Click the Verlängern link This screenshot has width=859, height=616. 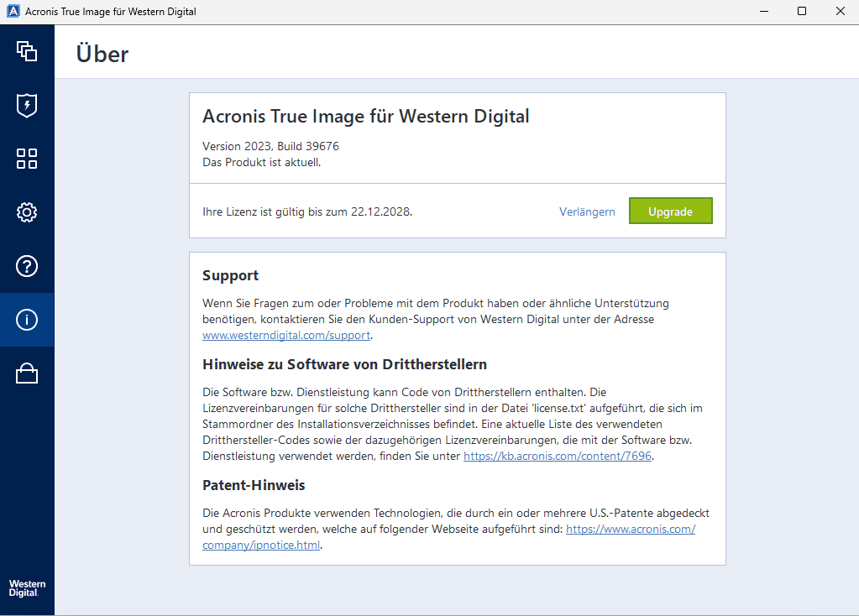[x=587, y=211]
